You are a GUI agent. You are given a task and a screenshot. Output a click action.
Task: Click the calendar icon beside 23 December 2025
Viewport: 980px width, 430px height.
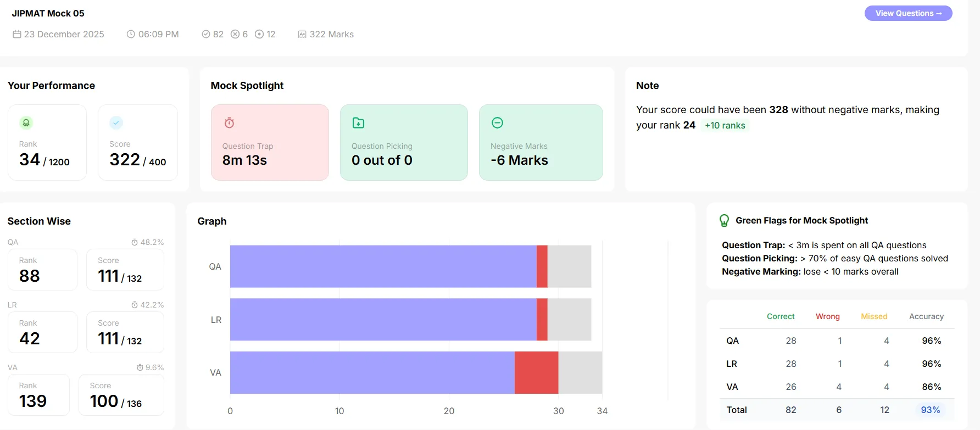(17, 34)
